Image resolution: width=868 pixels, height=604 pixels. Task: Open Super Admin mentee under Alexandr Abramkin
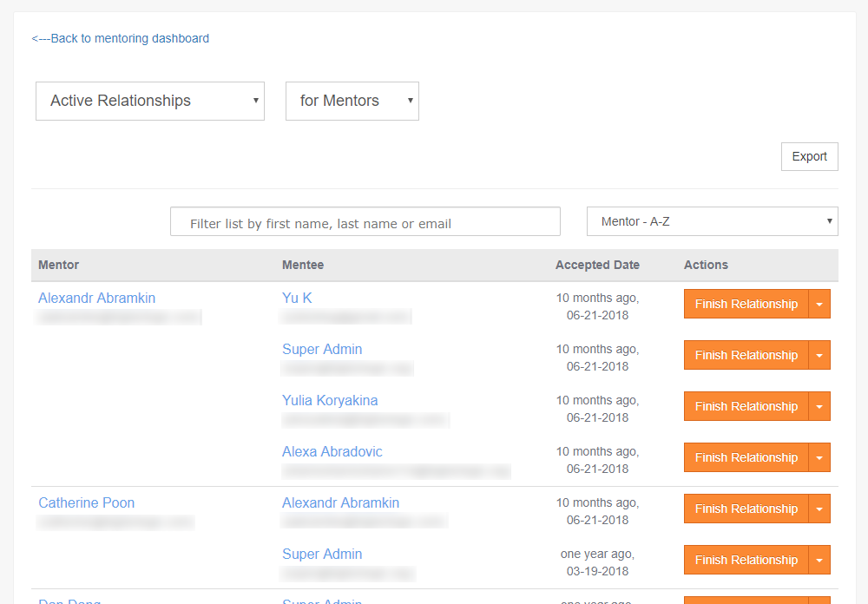pos(322,350)
